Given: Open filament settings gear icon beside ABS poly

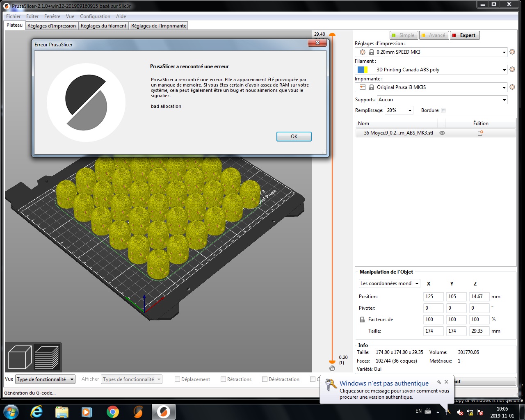Looking at the screenshot, I should tap(512, 69).
